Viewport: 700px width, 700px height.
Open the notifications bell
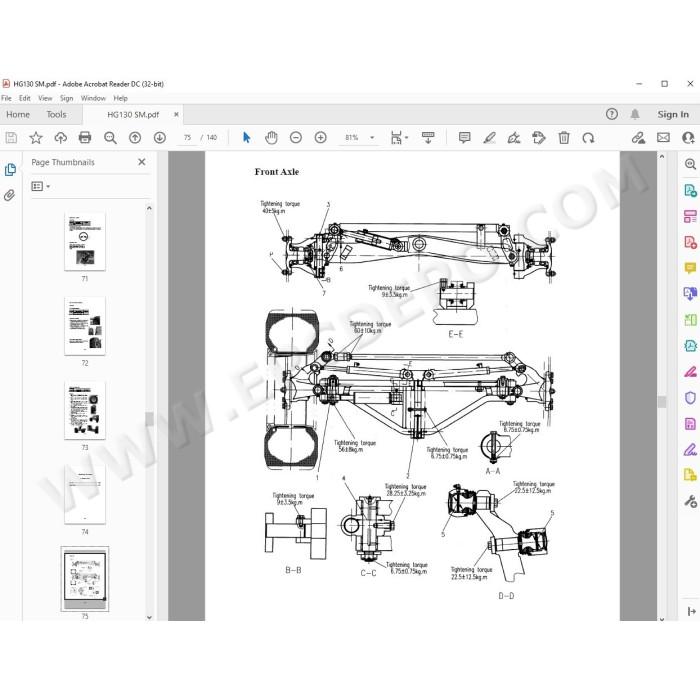[x=635, y=114]
